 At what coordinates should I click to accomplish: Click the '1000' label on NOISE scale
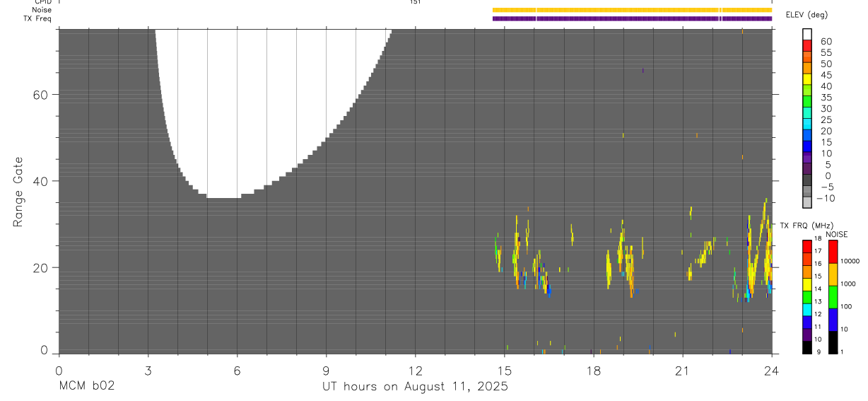point(848,284)
